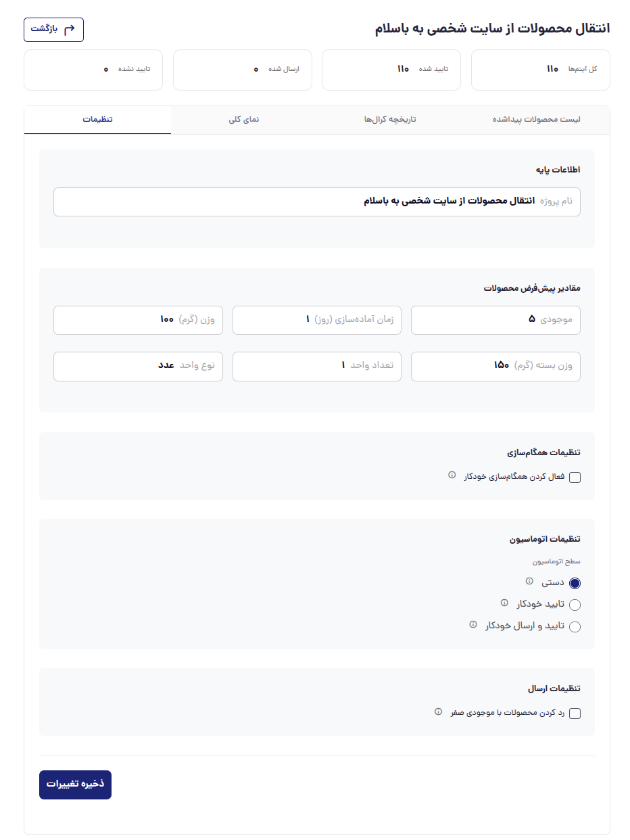Image resolution: width=630 pixels, height=840 pixels.
Task: Click info icon next to تایید خودکار
Action: coord(504,603)
